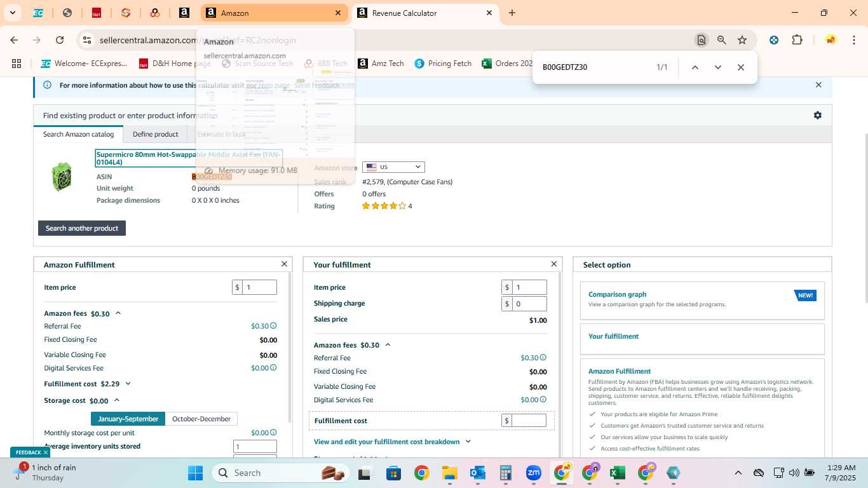Go back to the previous page
Screen dimensions: 868x488
pyautogui.click(x=14, y=40)
